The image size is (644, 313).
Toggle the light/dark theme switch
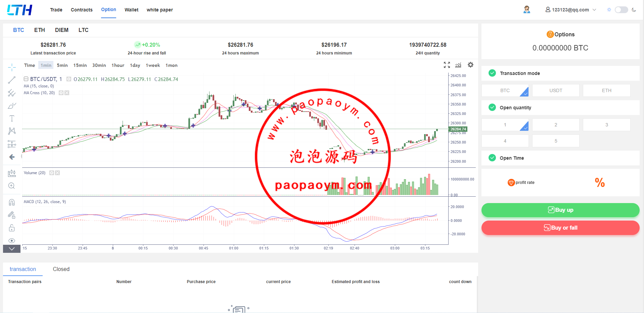tap(621, 10)
